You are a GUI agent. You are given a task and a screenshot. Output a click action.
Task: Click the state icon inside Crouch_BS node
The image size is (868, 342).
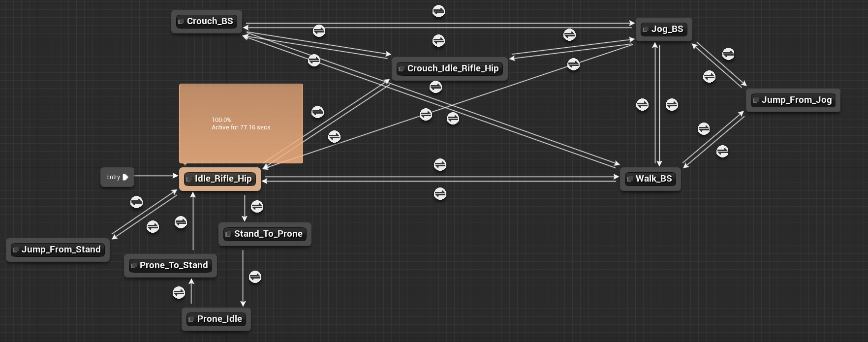[x=181, y=22]
